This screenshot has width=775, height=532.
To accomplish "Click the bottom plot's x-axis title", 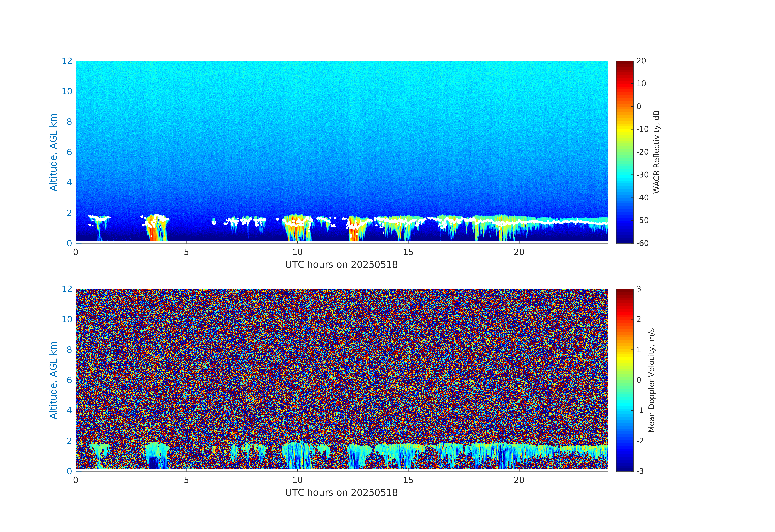I will pyautogui.click(x=341, y=493).
